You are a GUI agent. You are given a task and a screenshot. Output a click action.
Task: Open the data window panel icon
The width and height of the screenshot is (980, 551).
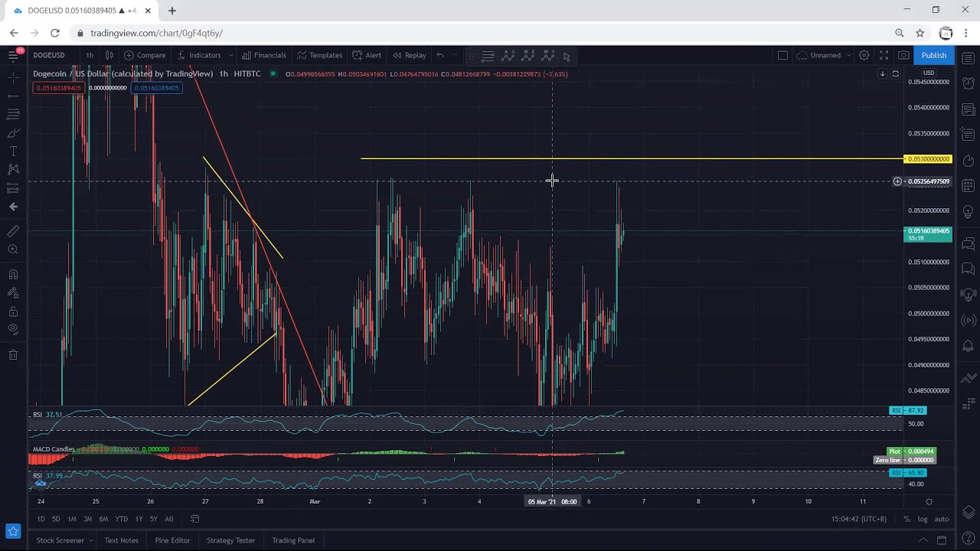pyautogui.click(x=969, y=135)
